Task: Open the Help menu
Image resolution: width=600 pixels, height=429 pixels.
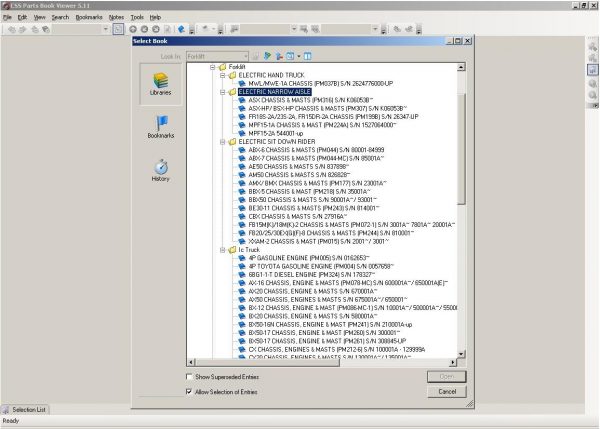Action: point(155,17)
